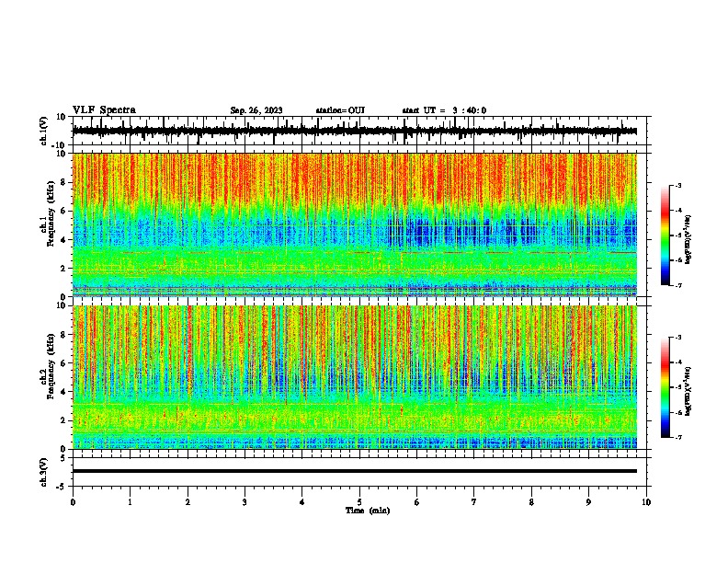The image size is (728, 563).
Task: Pick the ch.1 spectrogram color bar
Action: pyautogui.click(x=665, y=236)
